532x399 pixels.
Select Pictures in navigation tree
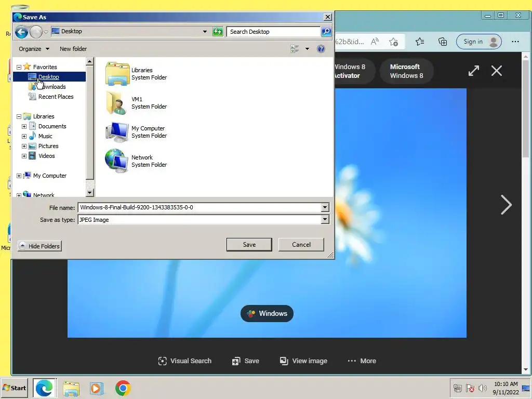[48, 146]
